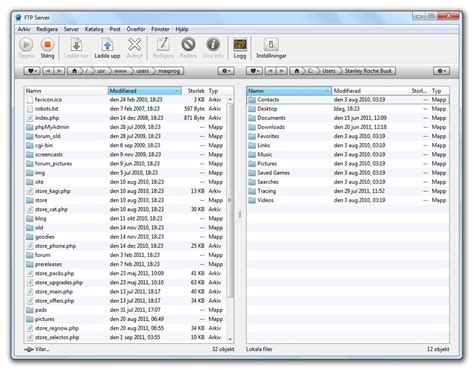Select the store_regnow.php row

[125, 328]
